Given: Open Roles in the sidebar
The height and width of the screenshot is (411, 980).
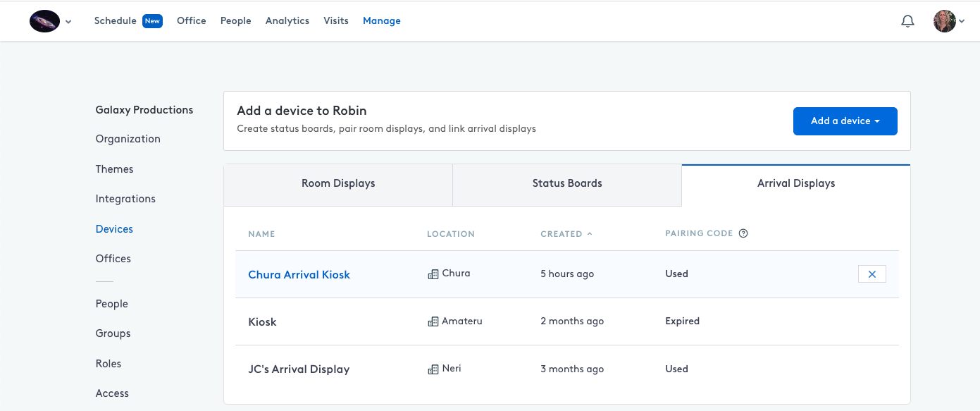Looking at the screenshot, I should [108, 364].
